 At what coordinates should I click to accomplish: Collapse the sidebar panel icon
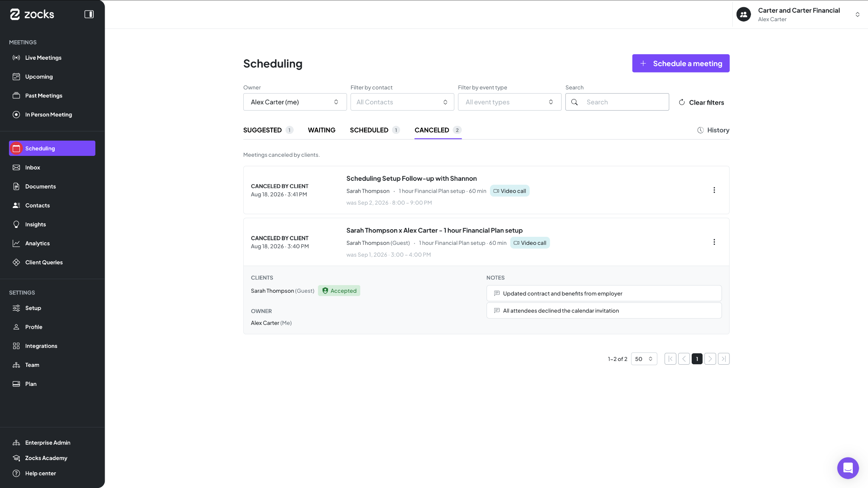89,14
